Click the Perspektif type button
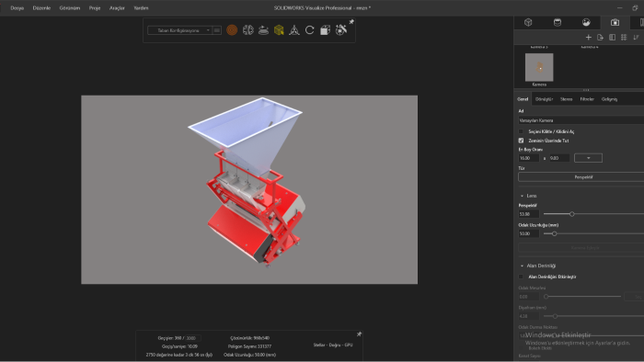The image size is (644, 362). point(582,177)
